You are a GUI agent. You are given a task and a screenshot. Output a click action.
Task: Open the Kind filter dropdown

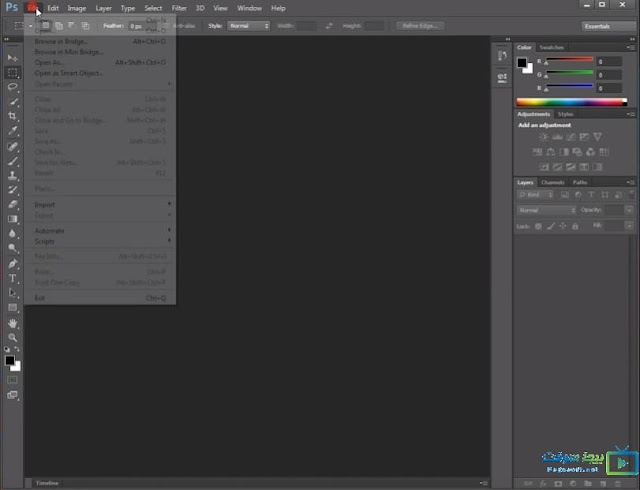click(536, 195)
